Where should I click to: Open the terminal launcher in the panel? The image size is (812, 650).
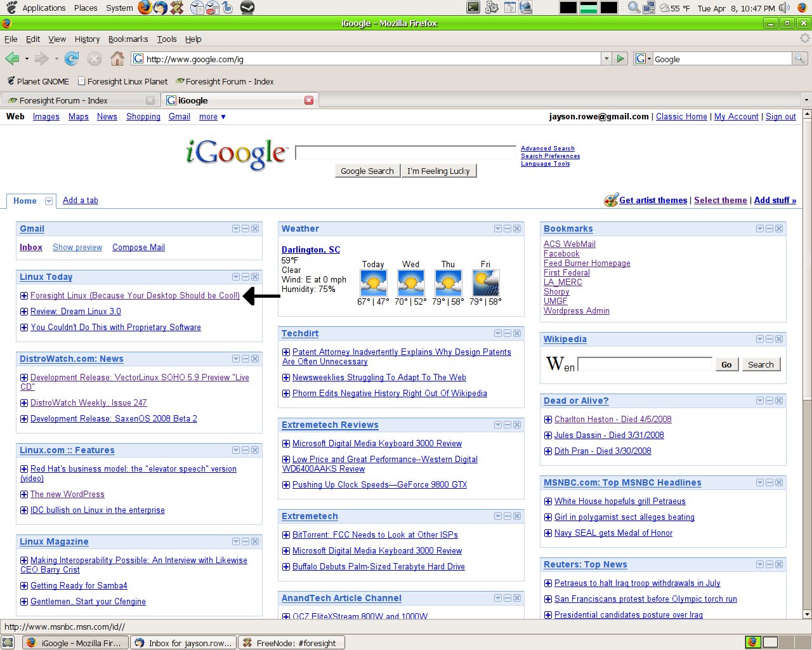(473, 8)
